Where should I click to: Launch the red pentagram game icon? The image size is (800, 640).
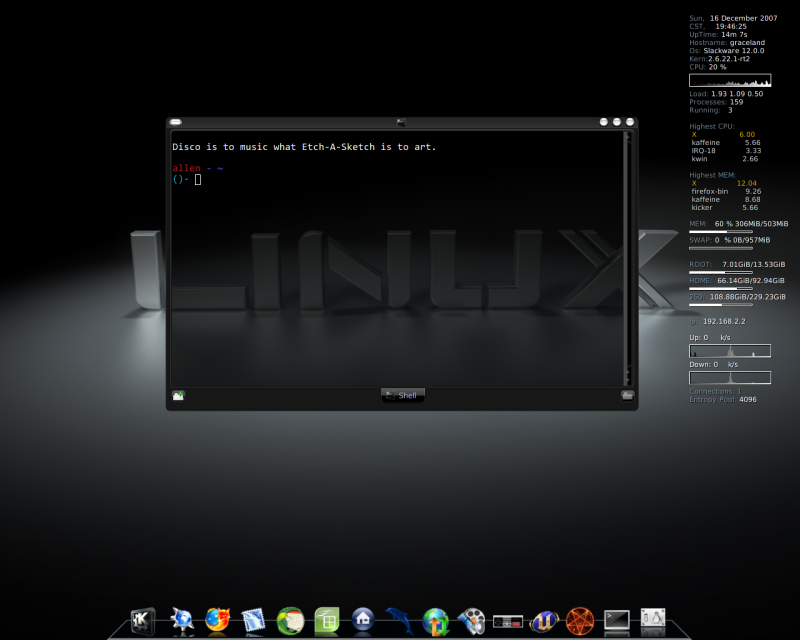(x=580, y=621)
